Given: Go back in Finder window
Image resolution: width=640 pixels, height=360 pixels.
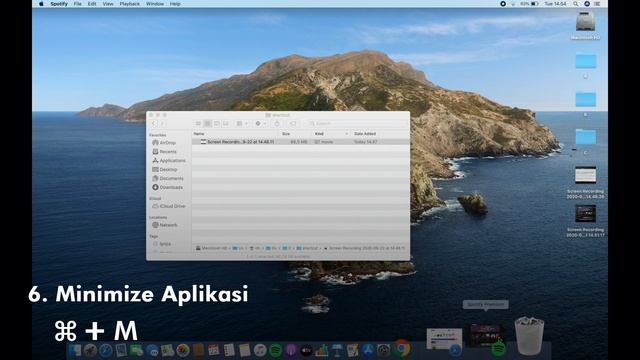Looking at the screenshot, I should (x=154, y=123).
